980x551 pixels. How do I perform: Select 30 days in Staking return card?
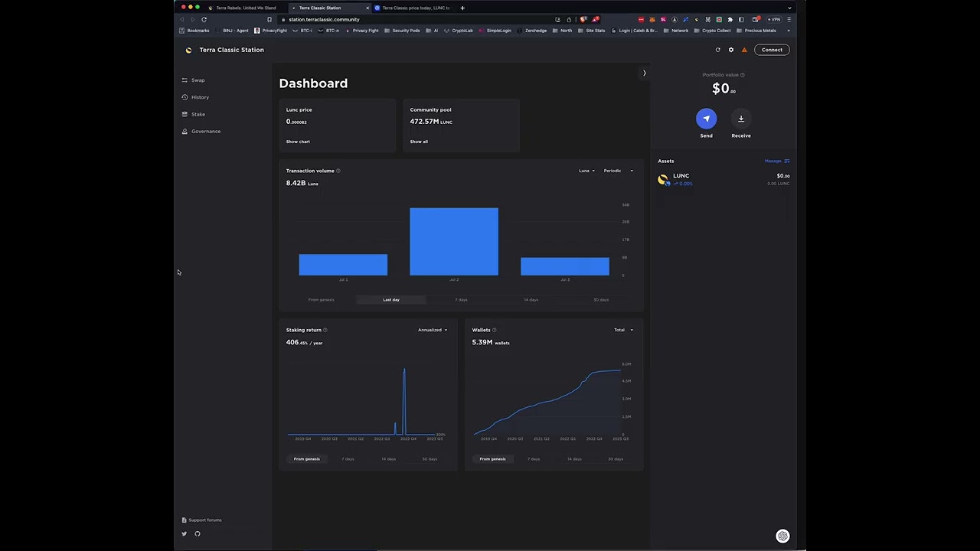(430, 459)
